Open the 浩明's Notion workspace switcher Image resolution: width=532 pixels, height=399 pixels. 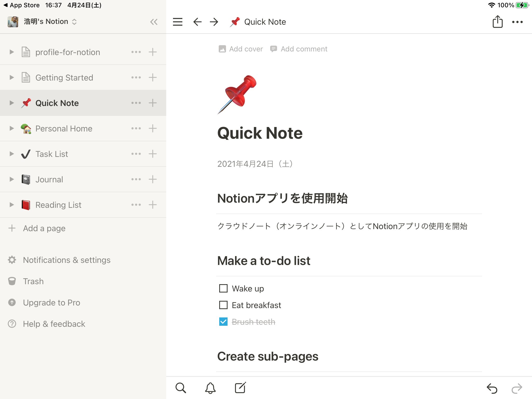42,22
